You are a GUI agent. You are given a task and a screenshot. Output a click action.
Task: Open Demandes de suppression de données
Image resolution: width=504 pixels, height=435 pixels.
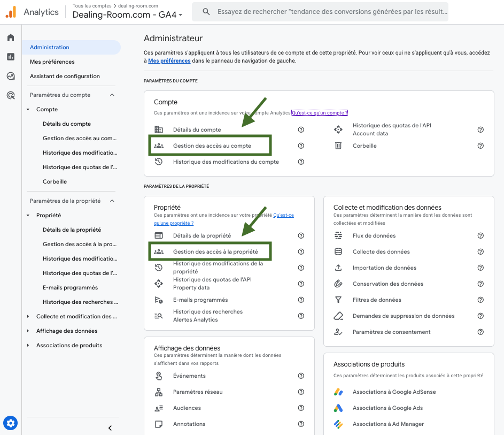pos(404,316)
